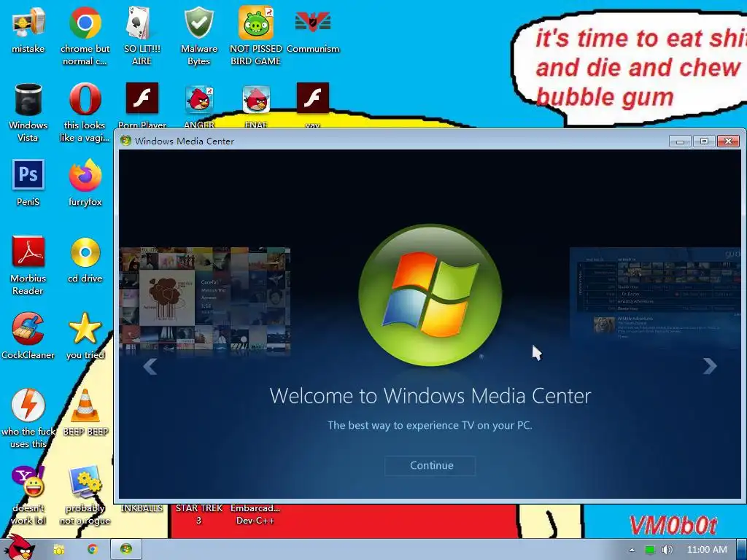Image resolution: width=747 pixels, height=560 pixels.
Task: Click the green tray status icon
Action: click(x=649, y=550)
